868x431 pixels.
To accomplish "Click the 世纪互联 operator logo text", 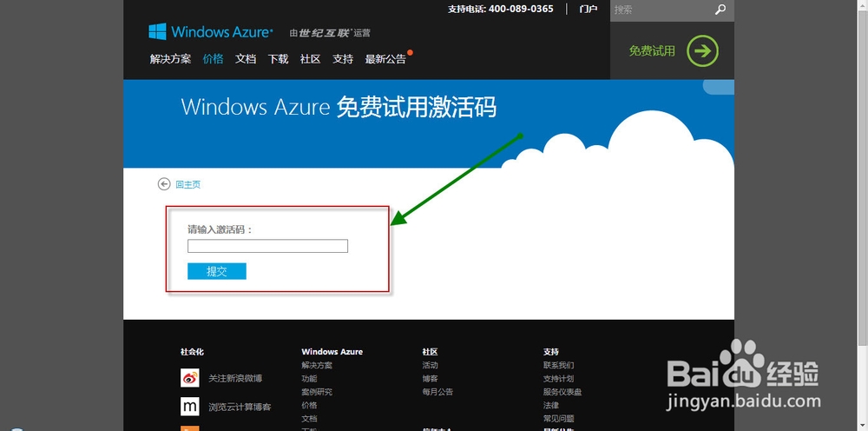I will point(325,33).
